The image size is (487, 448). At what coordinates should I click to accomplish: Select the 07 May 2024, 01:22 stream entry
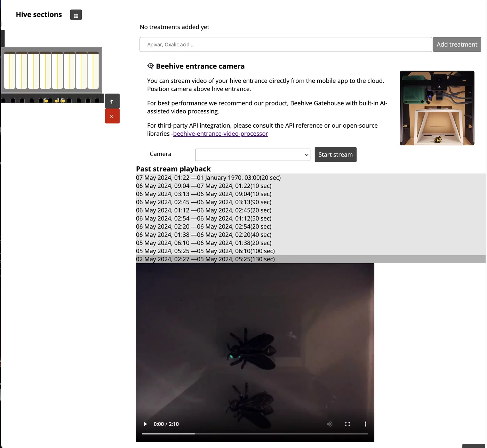click(311, 178)
